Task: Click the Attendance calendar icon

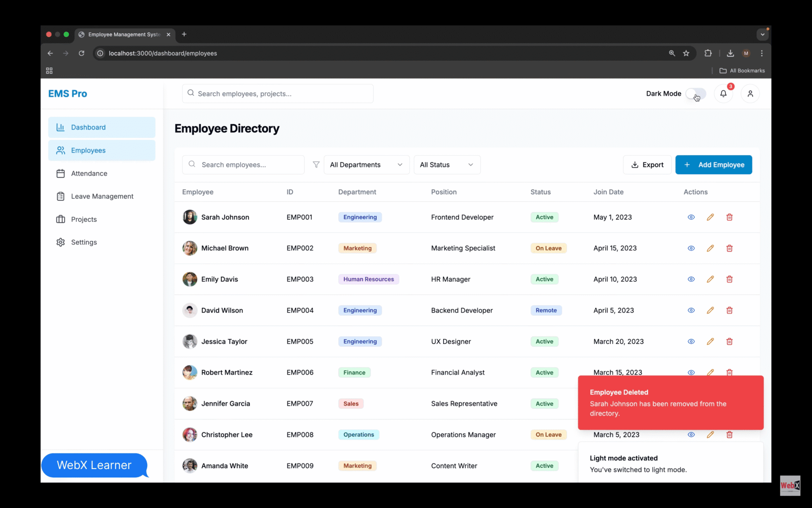Action: coord(61,173)
